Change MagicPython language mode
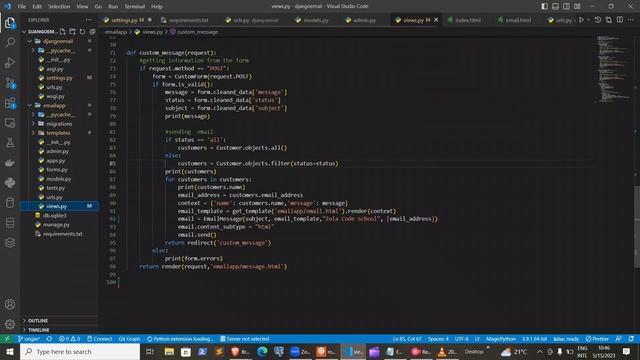 click(501, 339)
